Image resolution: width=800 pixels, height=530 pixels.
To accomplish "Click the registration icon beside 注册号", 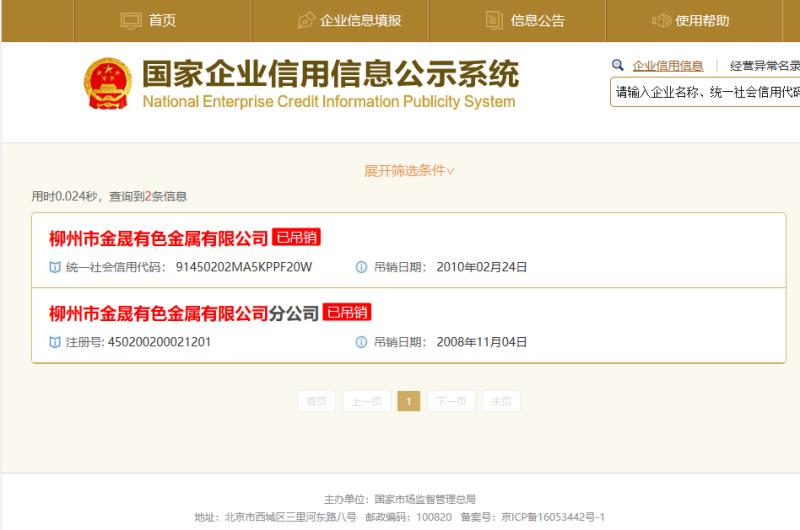I will (55, 342).
